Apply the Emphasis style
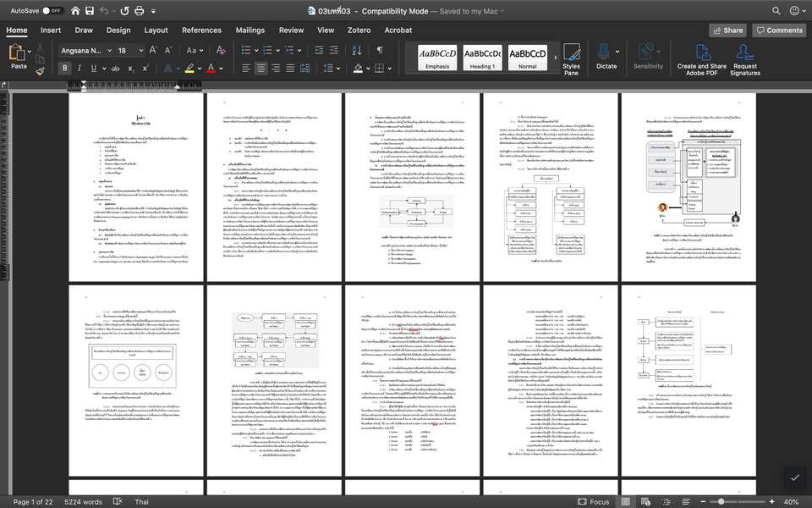This screenshot has width=812, height=508. [x=437, y=58]
